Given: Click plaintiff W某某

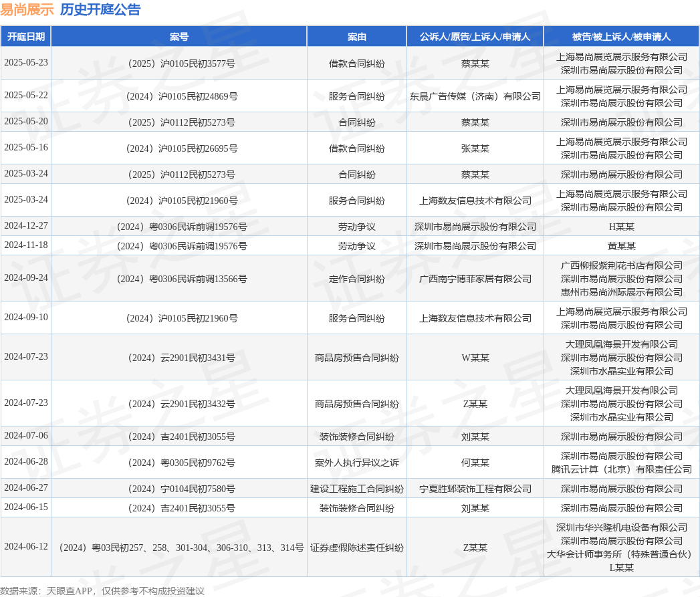Looking at the screenshot, I should (475, 358).
